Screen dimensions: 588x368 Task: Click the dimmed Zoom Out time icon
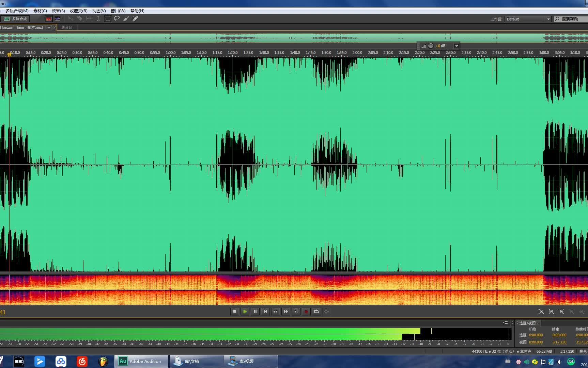tap(572, 312)
